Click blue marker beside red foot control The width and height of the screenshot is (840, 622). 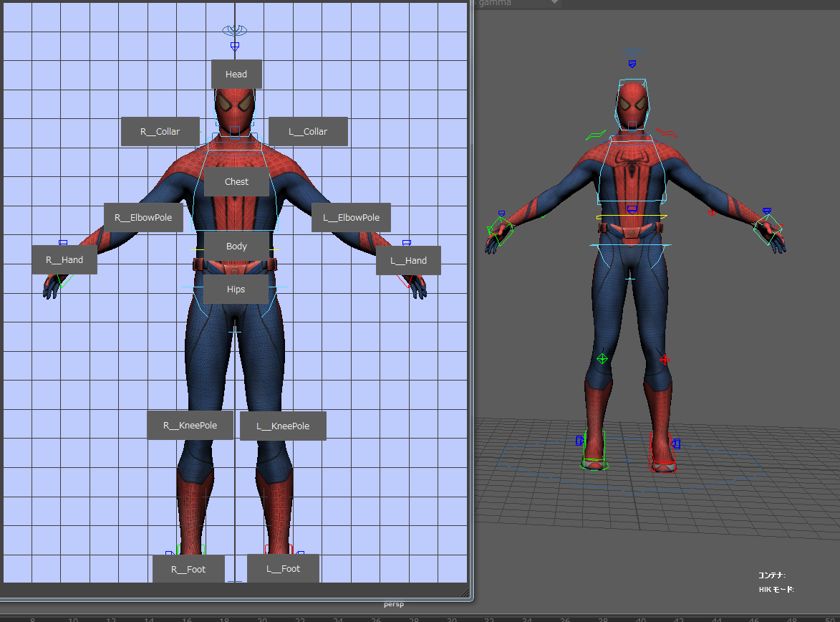pos(677,444)
